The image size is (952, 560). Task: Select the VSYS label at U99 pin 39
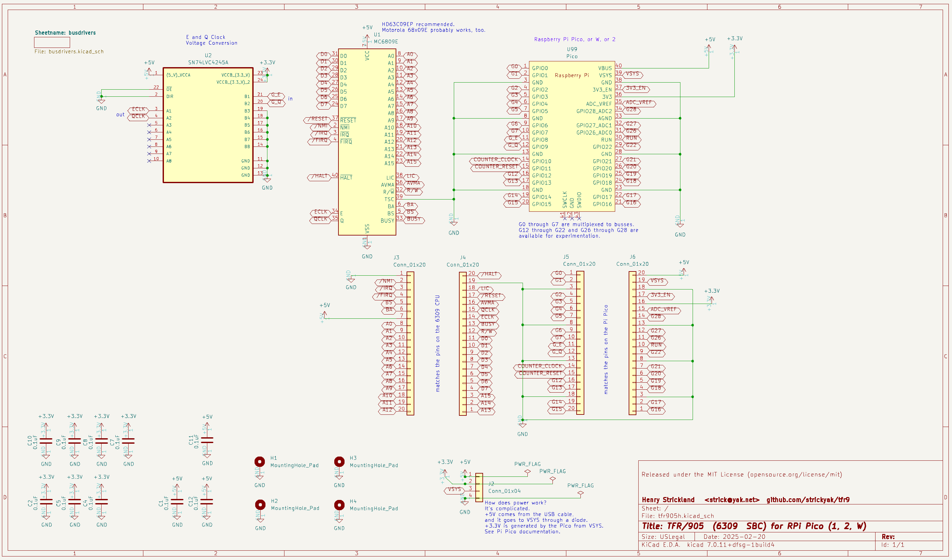coord(633,75)
